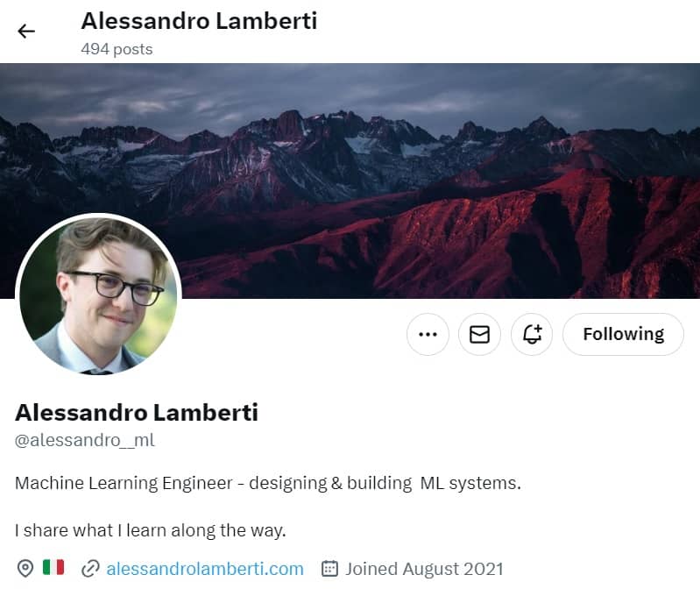Click the 'ML systems' words in bio

tap(470, 483)
